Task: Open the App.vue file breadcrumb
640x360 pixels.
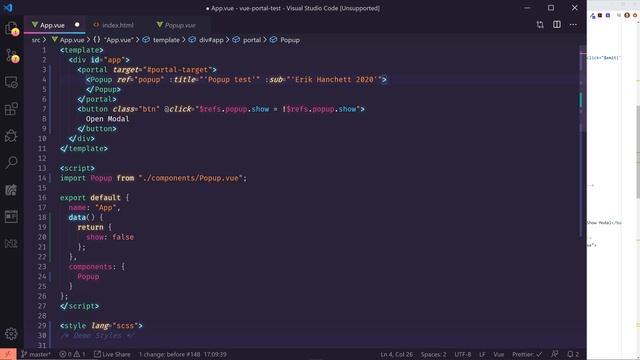Action: [x=68, y=40]
